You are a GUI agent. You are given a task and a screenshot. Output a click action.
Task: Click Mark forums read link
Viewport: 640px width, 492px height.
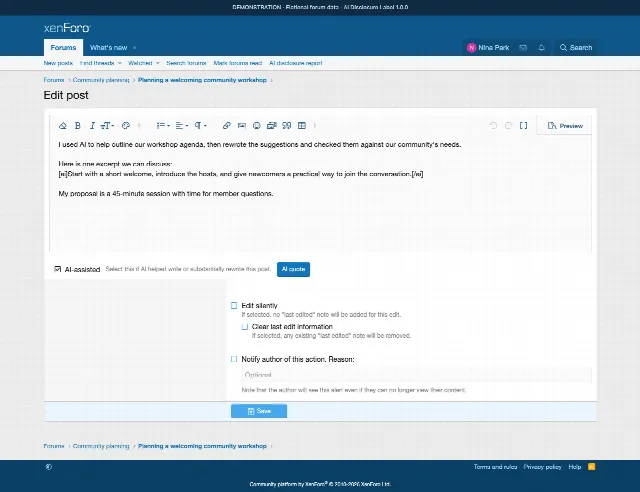(x=238, y=63)
